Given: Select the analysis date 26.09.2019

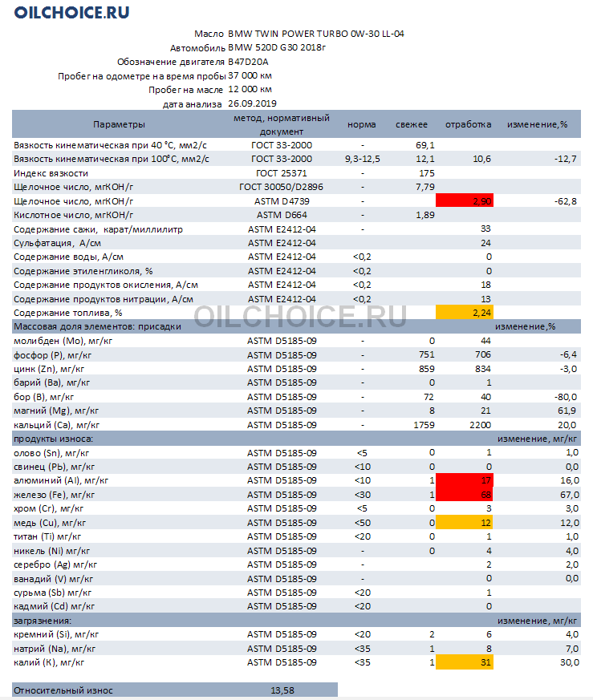Looking at the screenshot, I should [x=252, y=103].
